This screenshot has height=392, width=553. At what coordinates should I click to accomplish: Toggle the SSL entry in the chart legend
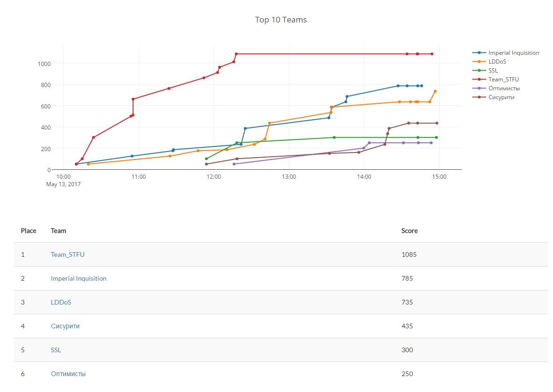[x=485, y=71]
